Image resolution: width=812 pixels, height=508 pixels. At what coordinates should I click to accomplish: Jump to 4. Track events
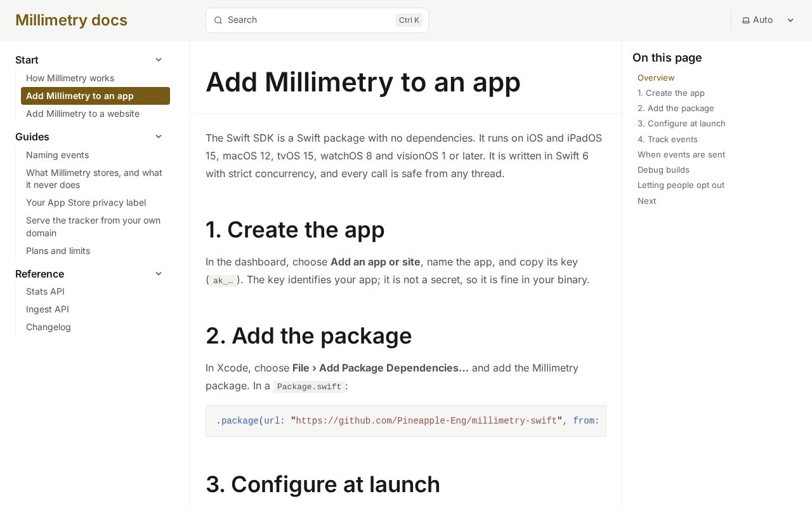click(x=667, y=139)
